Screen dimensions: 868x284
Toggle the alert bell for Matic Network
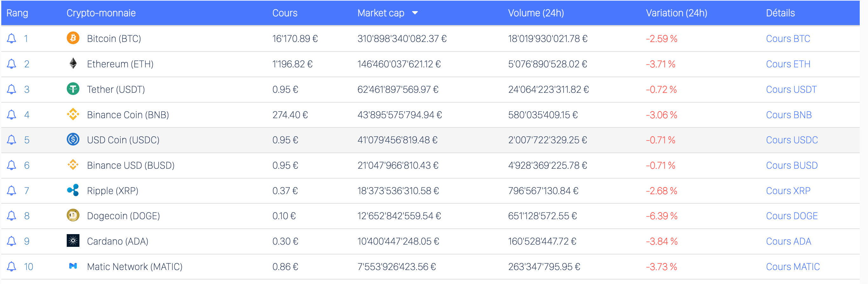11,267
